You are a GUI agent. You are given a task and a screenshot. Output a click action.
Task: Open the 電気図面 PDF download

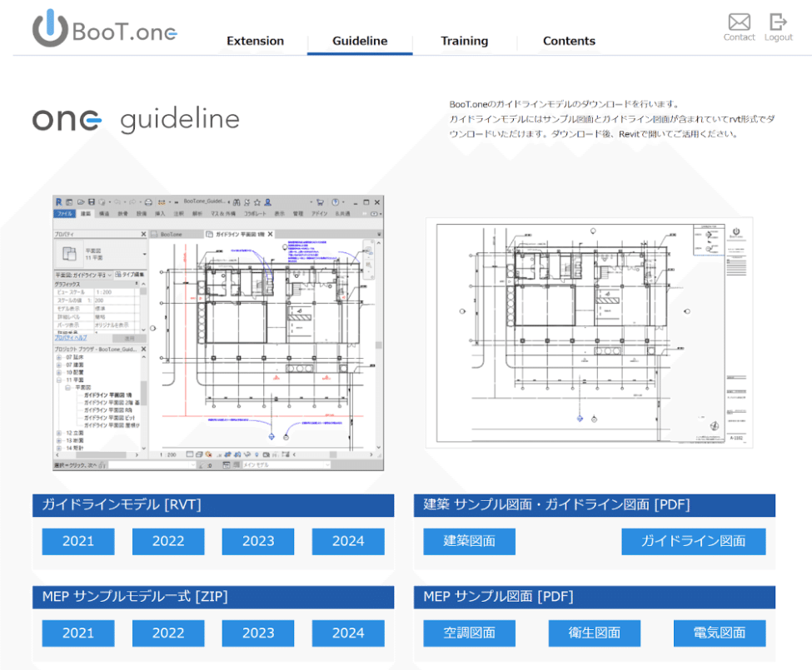click(x=719, y=633)
